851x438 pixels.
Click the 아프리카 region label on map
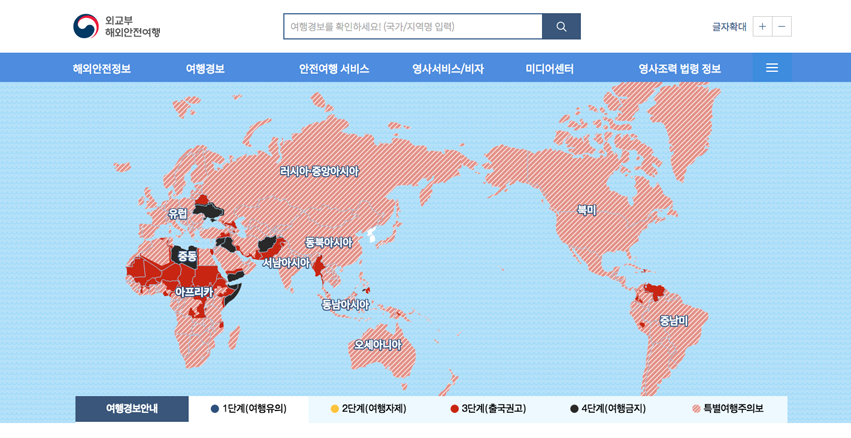(x=194, y=292)
